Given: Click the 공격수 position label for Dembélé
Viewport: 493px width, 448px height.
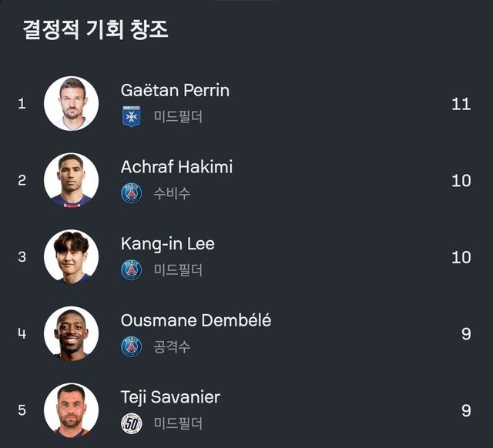Looking at the screenshot, I should tap(172, 347).
